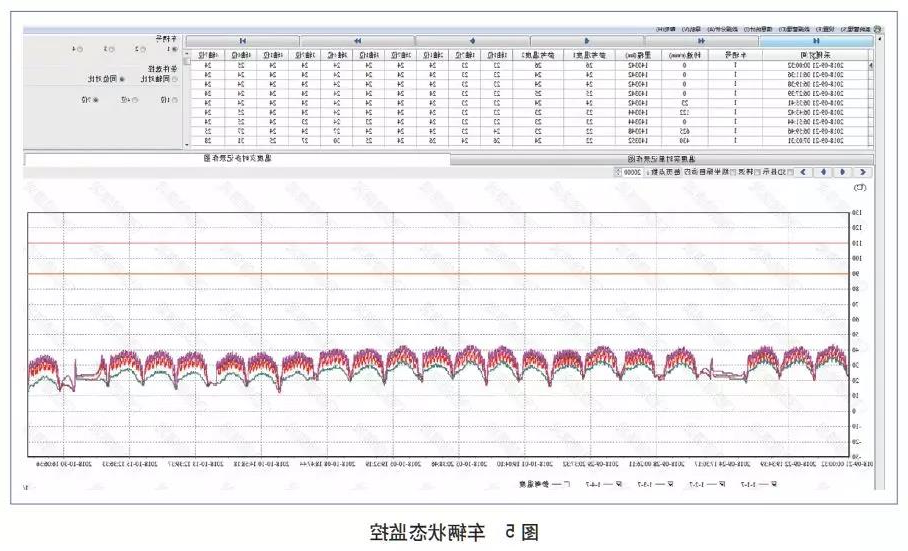Click the fast-forward double-arrow button beside the first-record button
The image size is (908, 551).
pos(702,40)
